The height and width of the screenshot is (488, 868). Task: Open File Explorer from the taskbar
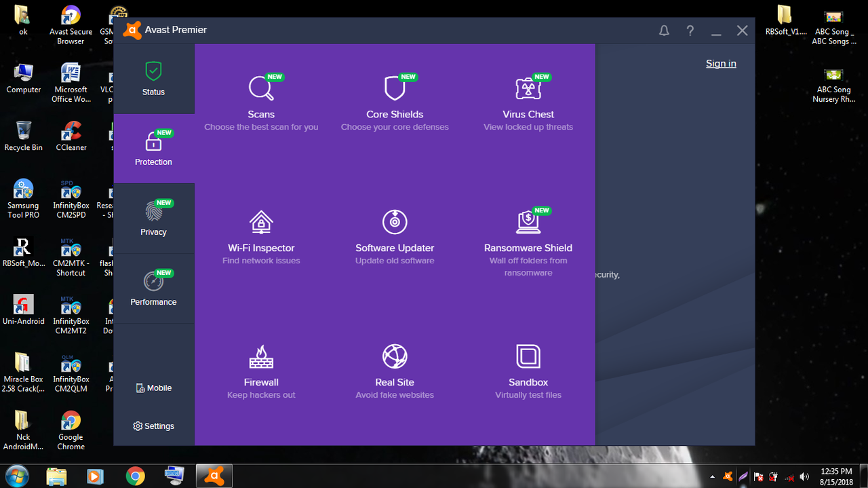pos(56,476)
